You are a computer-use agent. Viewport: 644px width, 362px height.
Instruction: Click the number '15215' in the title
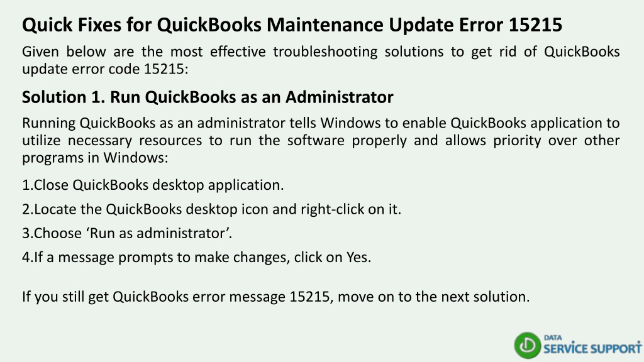(x=535, y=25)
